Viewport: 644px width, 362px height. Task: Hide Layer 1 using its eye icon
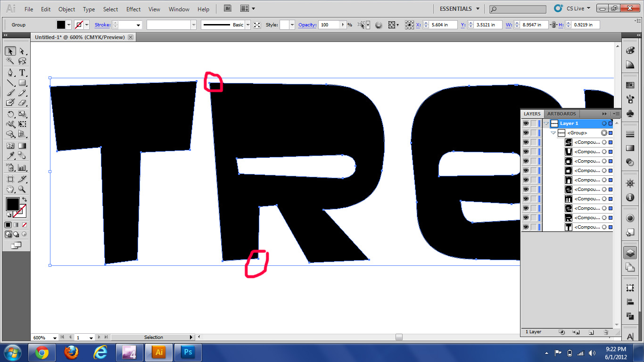(x=526, y=123)
